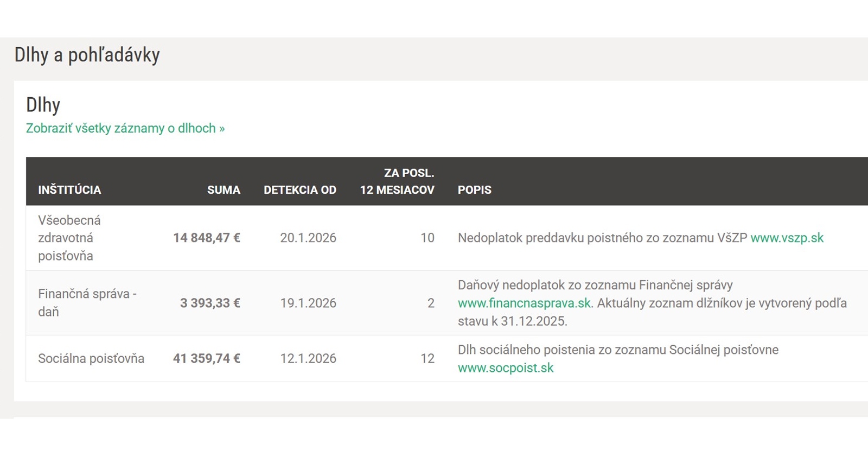The width and height of the screenshot is (868, 456).
Task: Click the 14 848,47 € debt amount
Action: tap(207, 238)
